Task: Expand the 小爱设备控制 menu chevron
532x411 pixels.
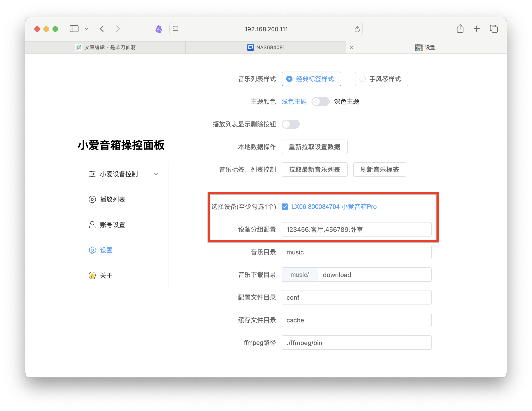Action: (156, 174)
